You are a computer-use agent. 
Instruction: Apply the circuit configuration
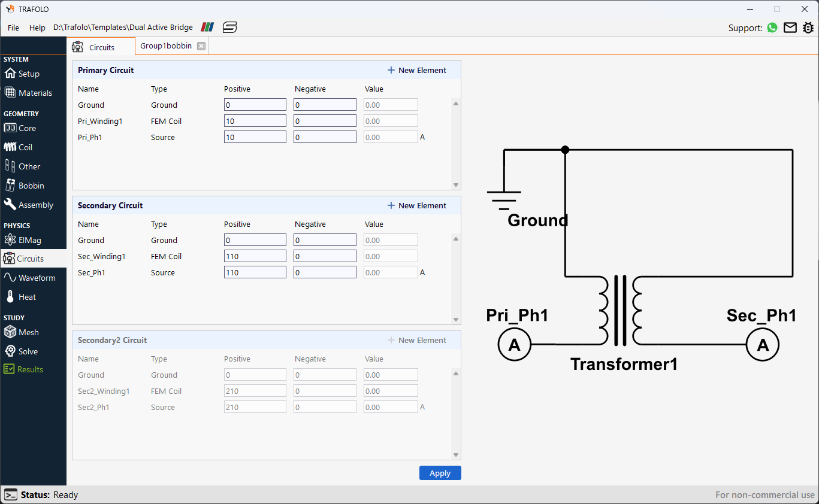(440, 473)
